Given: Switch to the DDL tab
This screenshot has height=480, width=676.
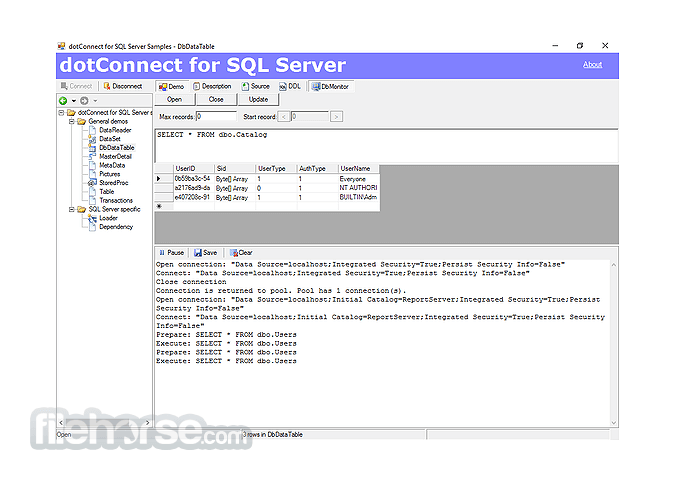Looking at the screenshot, I should [x=290, y=86].
